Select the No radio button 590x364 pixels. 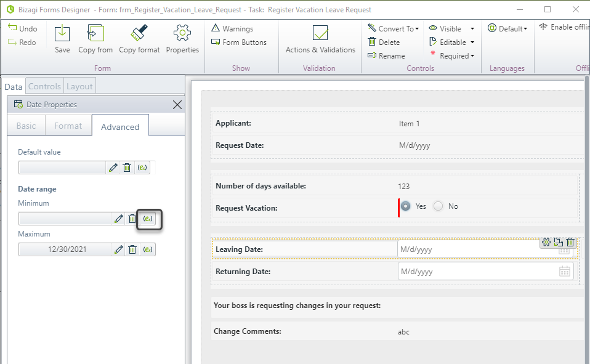(x=438, y=206)
